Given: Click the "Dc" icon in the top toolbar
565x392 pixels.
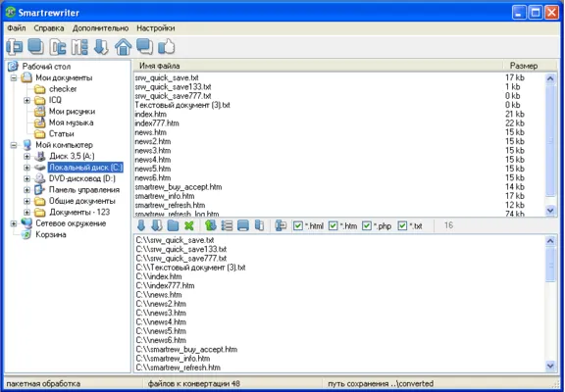Looking at the screenshot, I should (x=58, y=47).
